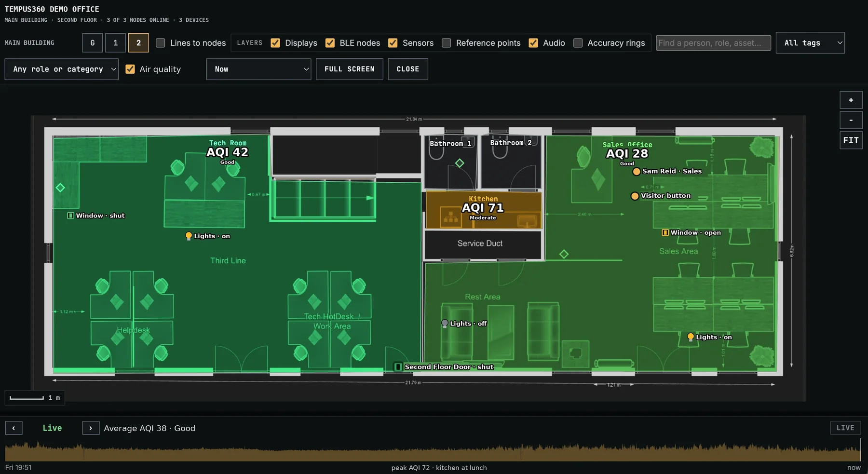Select the Sam Reid Sales person marker
Image resolution: width=868 pixels, height=474 pixels.
coord(637,171)
